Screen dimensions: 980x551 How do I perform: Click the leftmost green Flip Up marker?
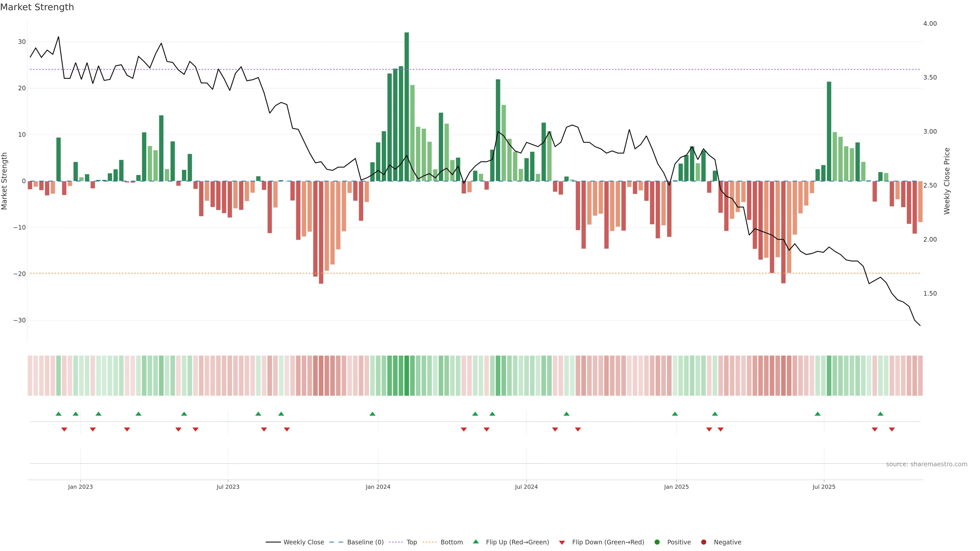point(59,414)
